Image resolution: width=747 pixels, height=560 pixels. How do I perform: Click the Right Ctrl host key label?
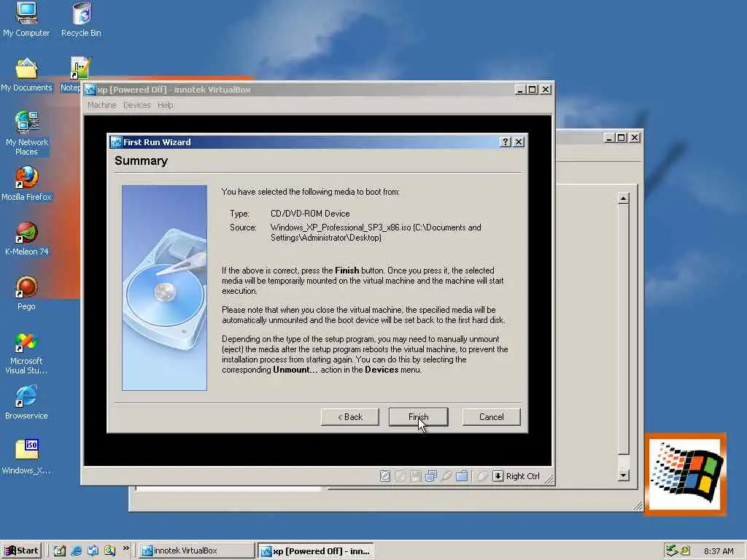522,476
